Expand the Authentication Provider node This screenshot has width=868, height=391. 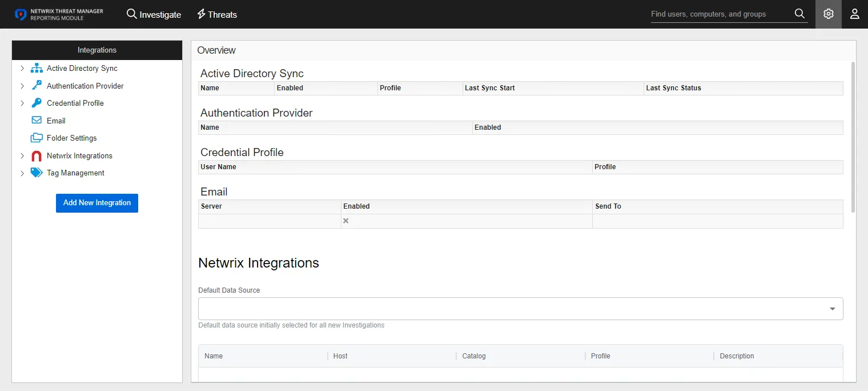tap(22, 86)
